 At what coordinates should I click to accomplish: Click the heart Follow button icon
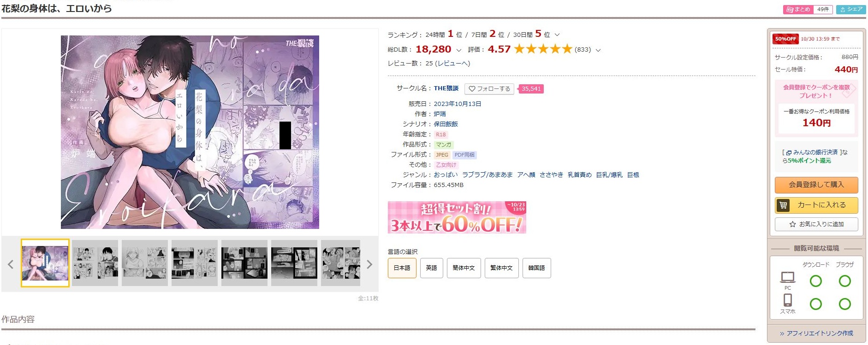(x=472, y=89)
